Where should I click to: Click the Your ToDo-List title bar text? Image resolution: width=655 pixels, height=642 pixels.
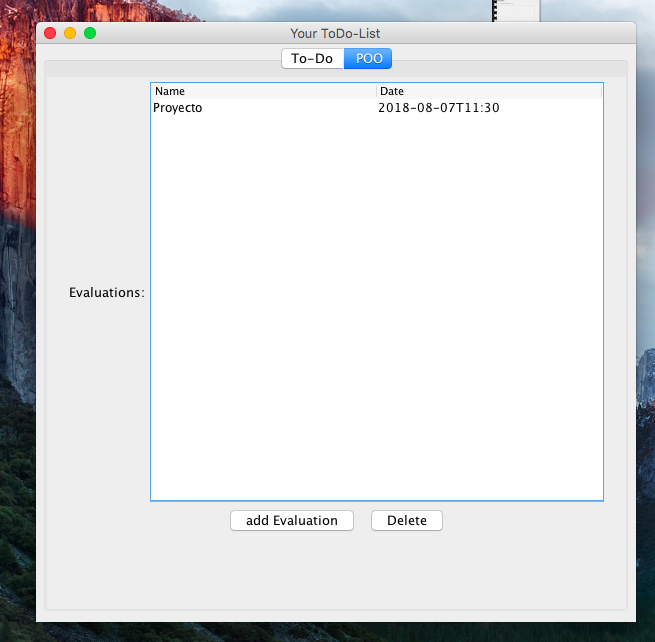[335, 33]
